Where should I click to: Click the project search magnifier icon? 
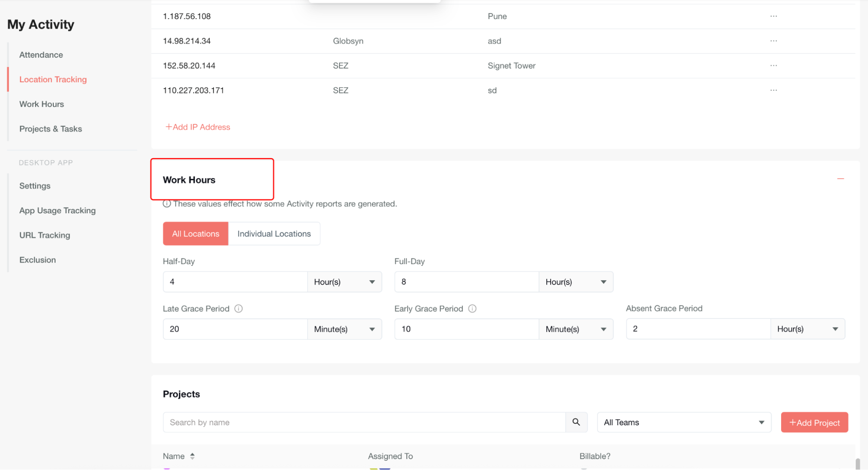coord(576,422)
